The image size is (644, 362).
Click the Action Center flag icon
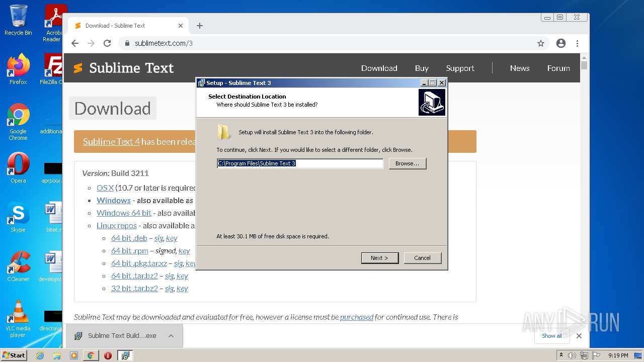[x=595, y=355]
